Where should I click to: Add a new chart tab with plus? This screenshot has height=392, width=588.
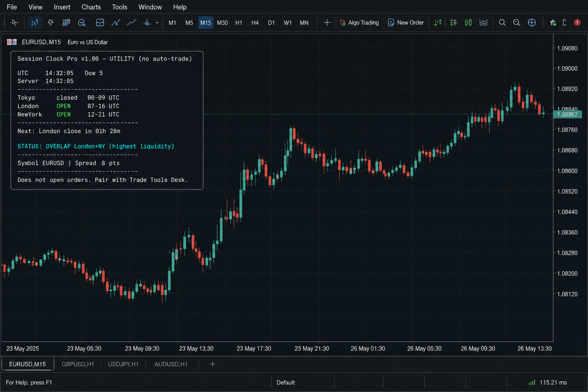pyautogui.click(x=212, y=364)
